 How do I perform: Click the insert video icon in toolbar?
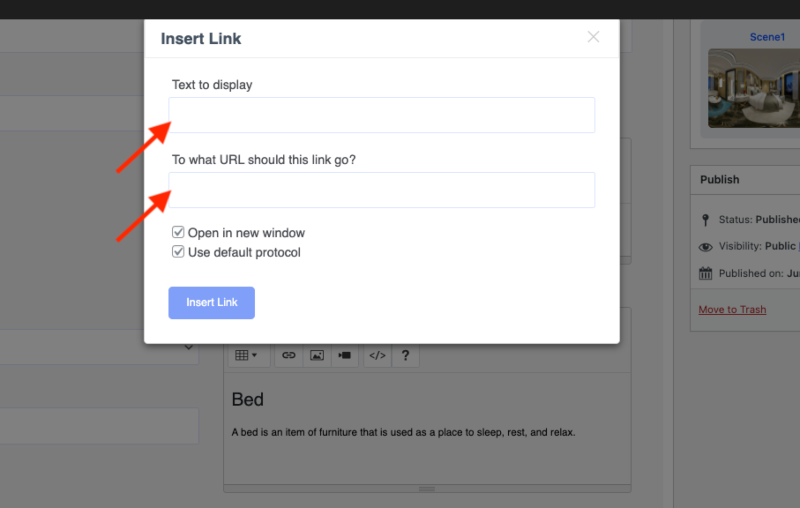345,355
